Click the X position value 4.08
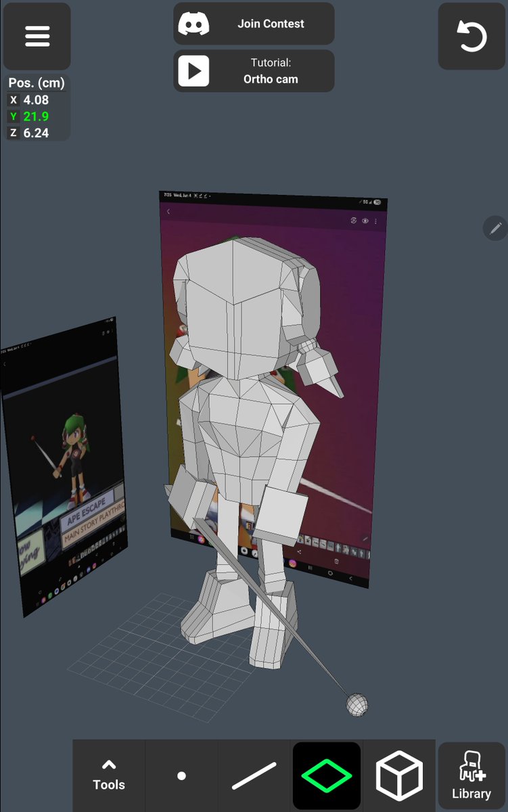This screenshot has width=508, height=812. (x=36, y=100)
